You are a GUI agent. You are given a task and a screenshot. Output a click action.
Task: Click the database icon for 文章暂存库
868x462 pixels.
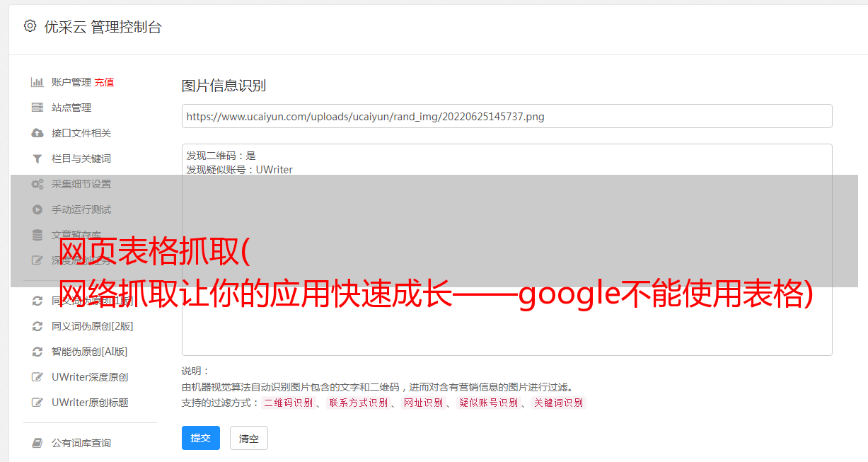click(x=37, y=235)
